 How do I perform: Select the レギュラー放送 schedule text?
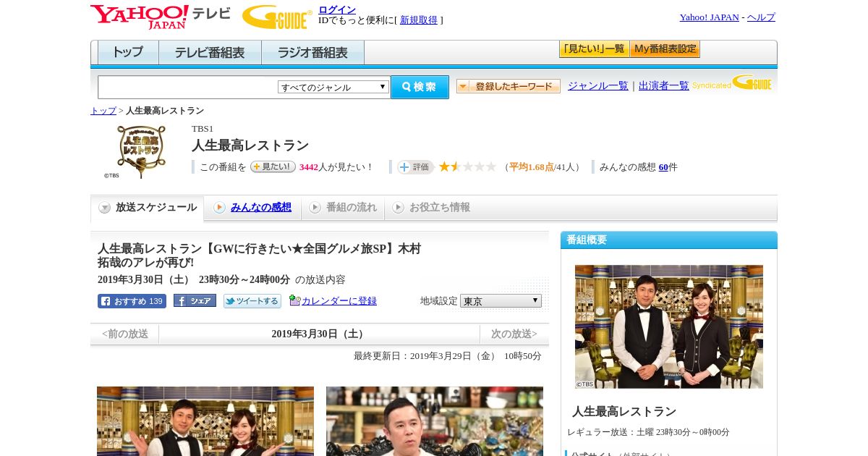point(648,432)
